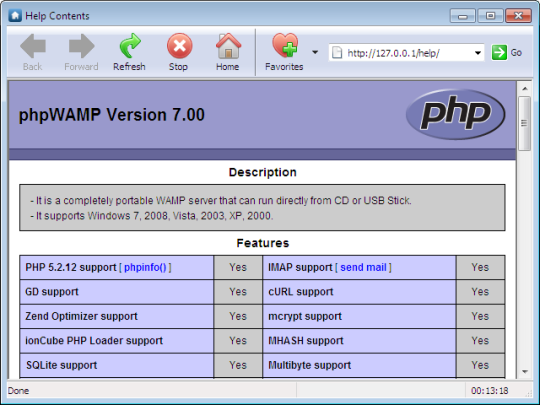Click the Yes cell beside cURL support

coord(480,292)
